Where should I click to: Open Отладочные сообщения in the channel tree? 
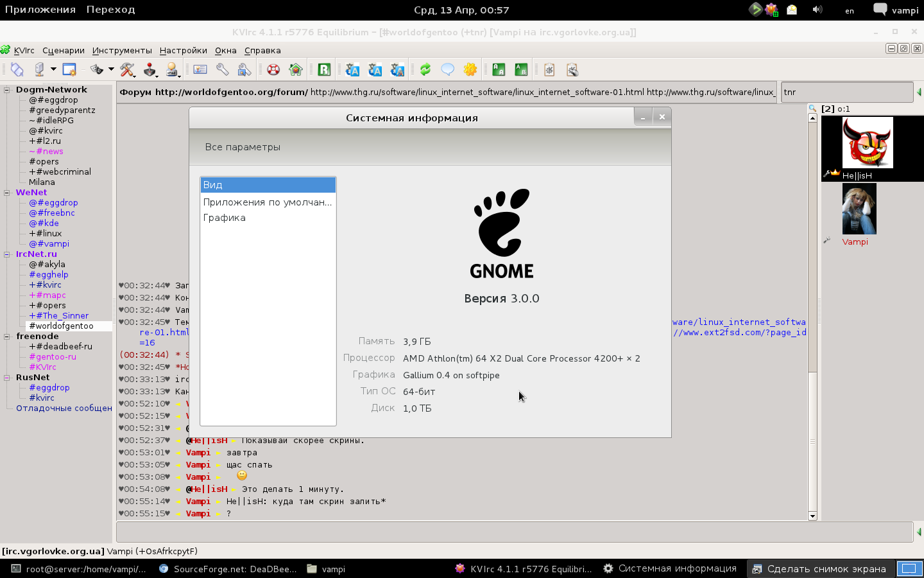coord(64,408)
